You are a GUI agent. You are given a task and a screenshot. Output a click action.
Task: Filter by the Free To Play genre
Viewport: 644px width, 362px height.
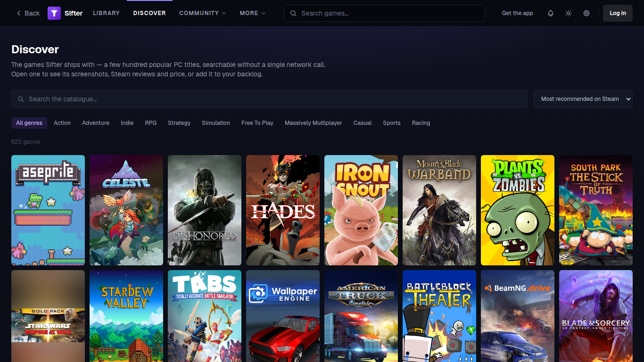tap(257, 123)
